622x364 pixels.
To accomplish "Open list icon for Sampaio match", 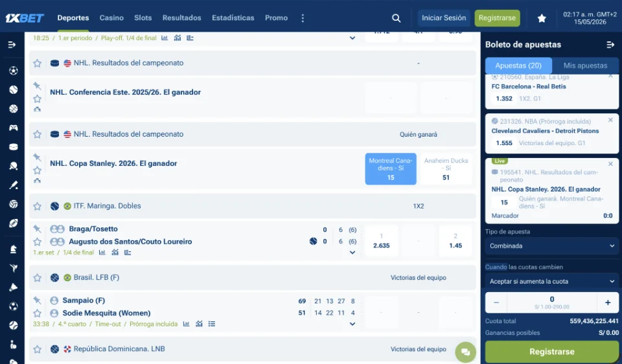I will click(212, 324).
